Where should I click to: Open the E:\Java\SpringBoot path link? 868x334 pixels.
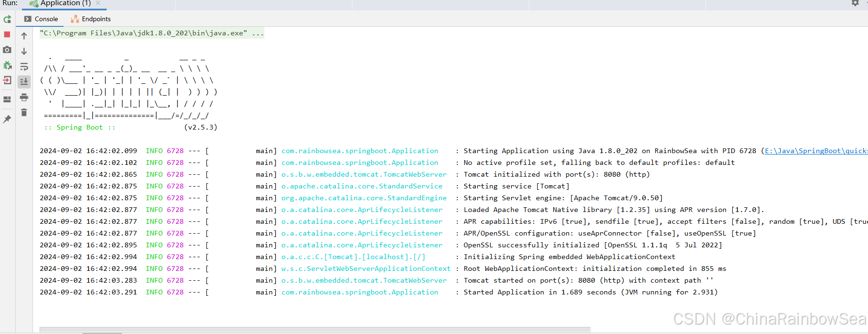point(815,151)
